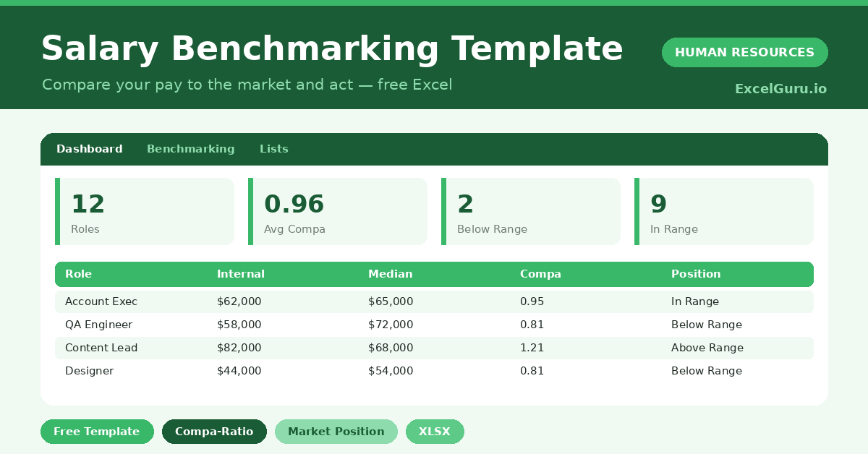Click QA Engineer's Below Range position
The image size is (868, 454).
[707, 325]
